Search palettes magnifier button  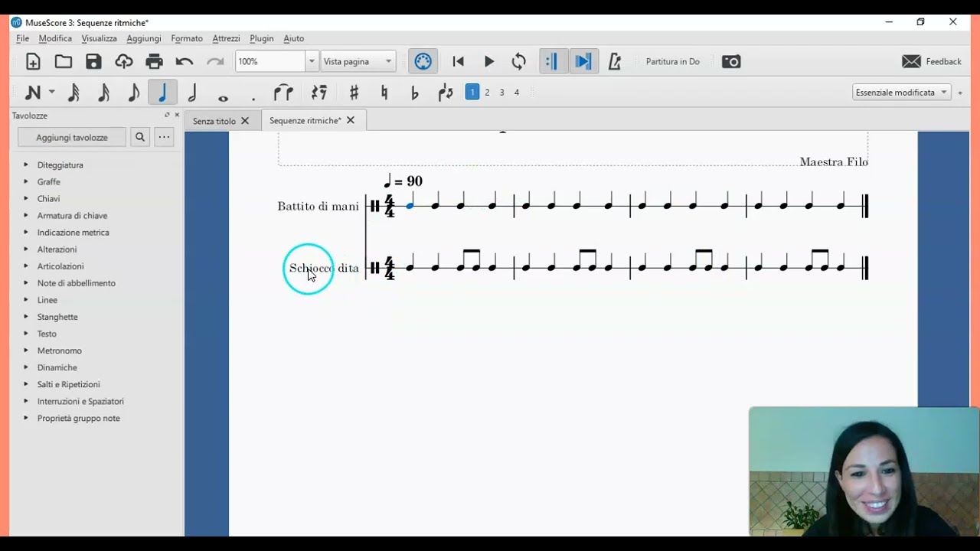coord(140,138)
